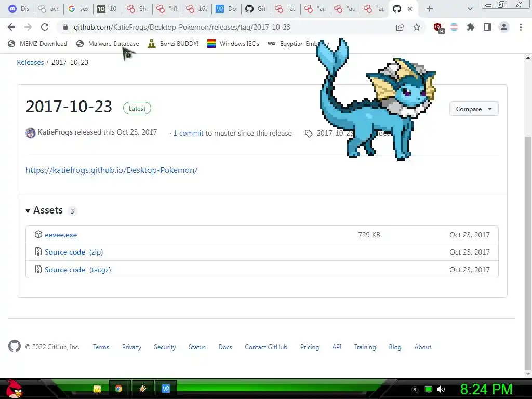The image size is (532, 399).
Task: Open the file explorer taskbar icon
Action: pos(97,389)
